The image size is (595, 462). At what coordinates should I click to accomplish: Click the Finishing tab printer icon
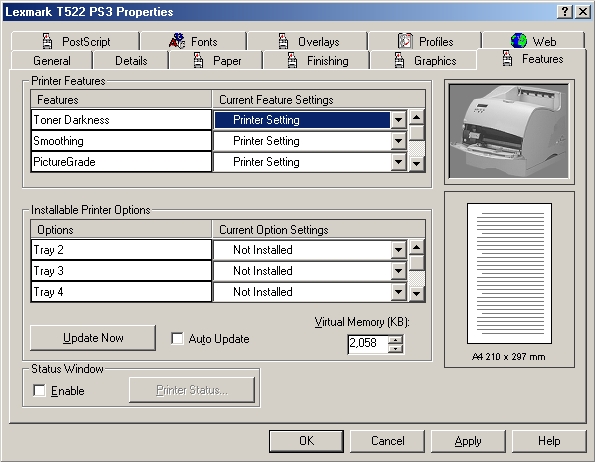point(292,60)
